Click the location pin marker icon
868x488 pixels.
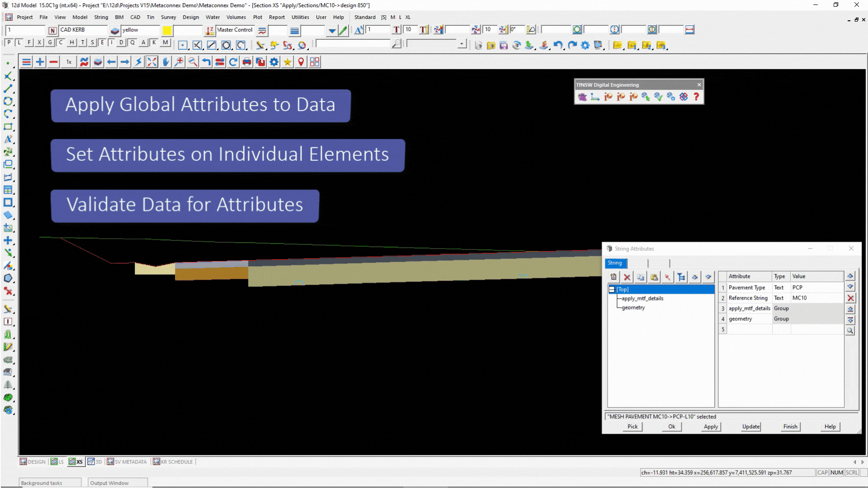tap(301, 62)
